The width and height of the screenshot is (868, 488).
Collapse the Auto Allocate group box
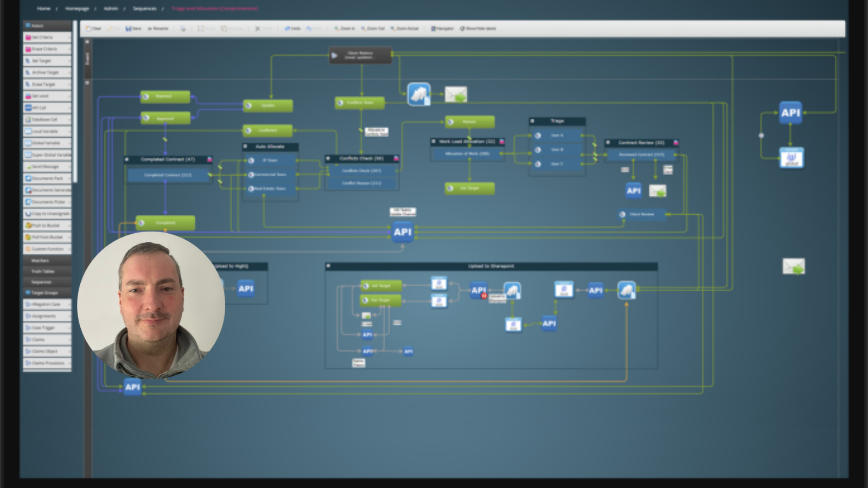pos(246,147)
